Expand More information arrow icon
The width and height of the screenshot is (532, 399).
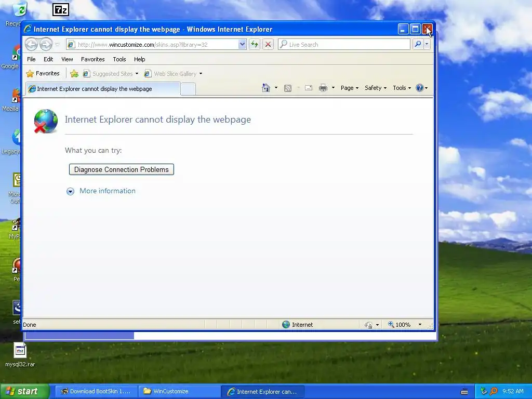pyautogui.click(x=70, y=191)
